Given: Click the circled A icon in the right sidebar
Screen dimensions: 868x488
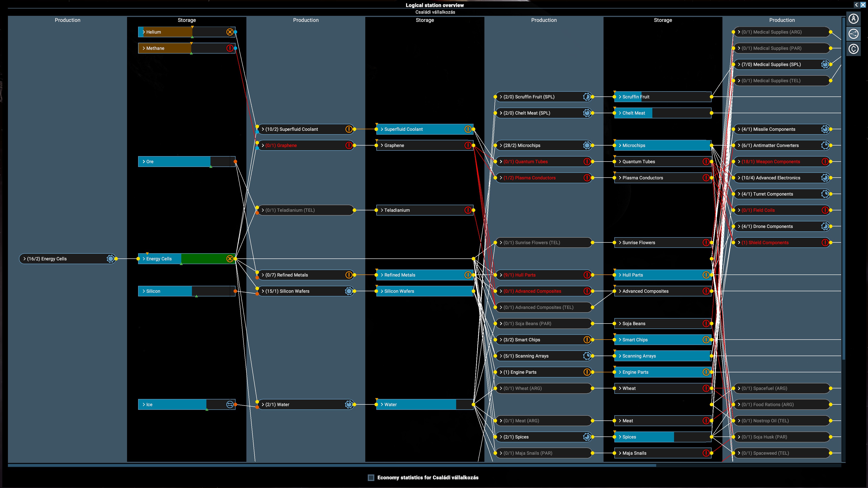Looking at the screenshot, I should click(853, 19).
